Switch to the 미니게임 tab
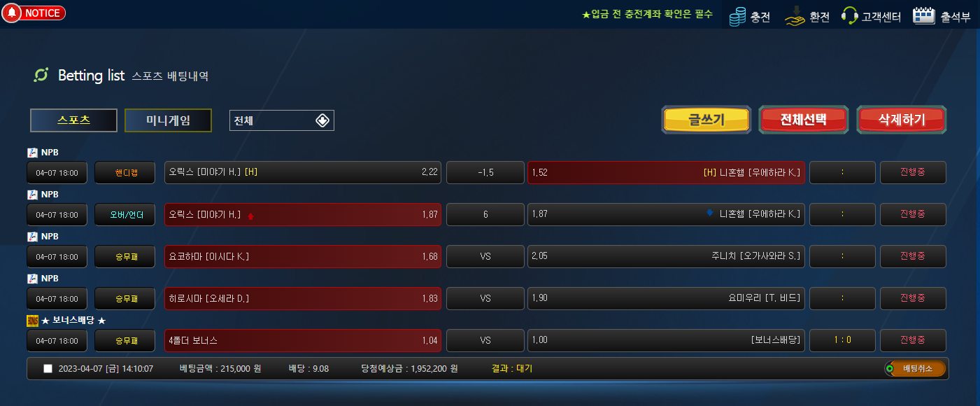 point(168,120)
